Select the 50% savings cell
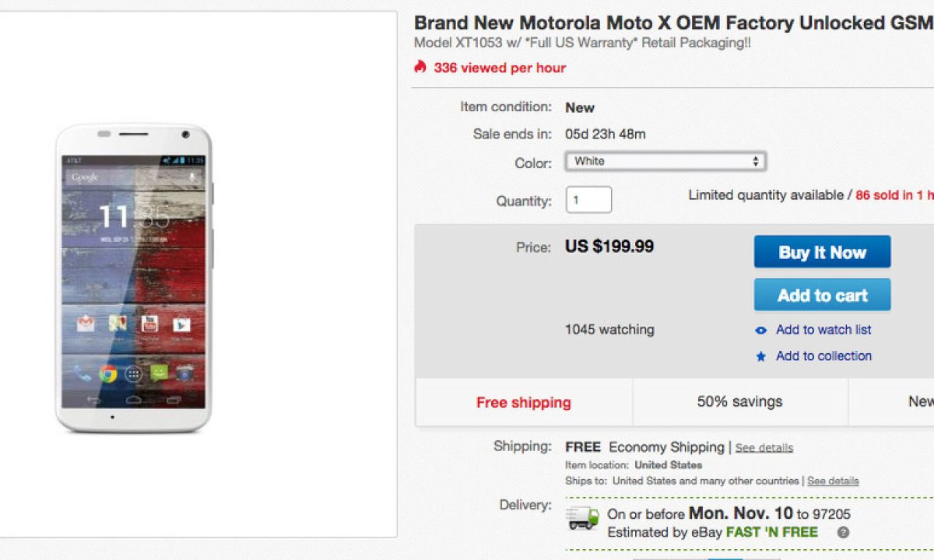Viewport: 934px width, 560px height. [739, 402]
